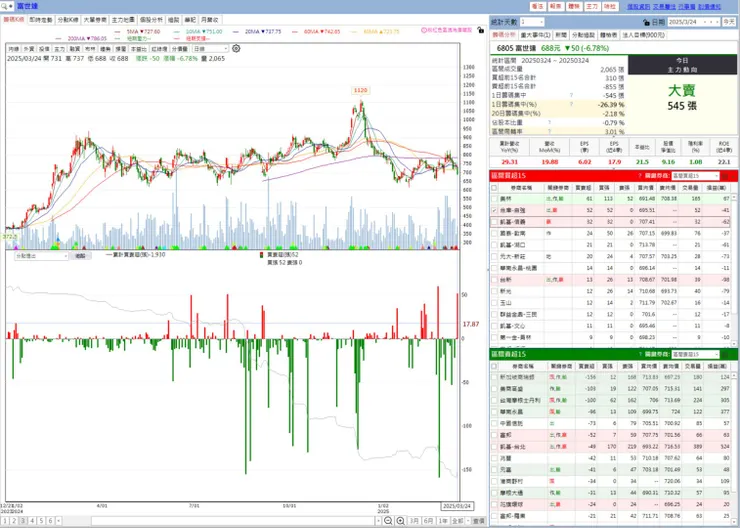This screenshot has width=740, height=528.
Task: Open the 日線 period dropdown
Action: (x=210, y=49)
